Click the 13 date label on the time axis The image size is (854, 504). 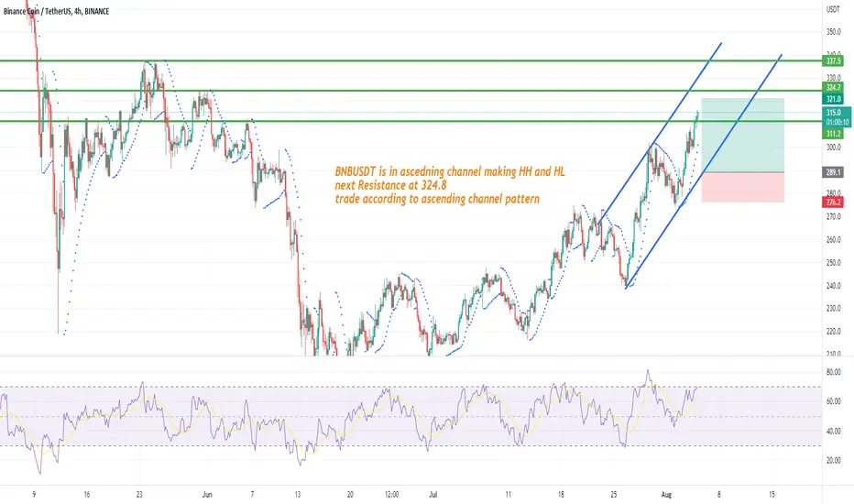(x=298, y=495)
